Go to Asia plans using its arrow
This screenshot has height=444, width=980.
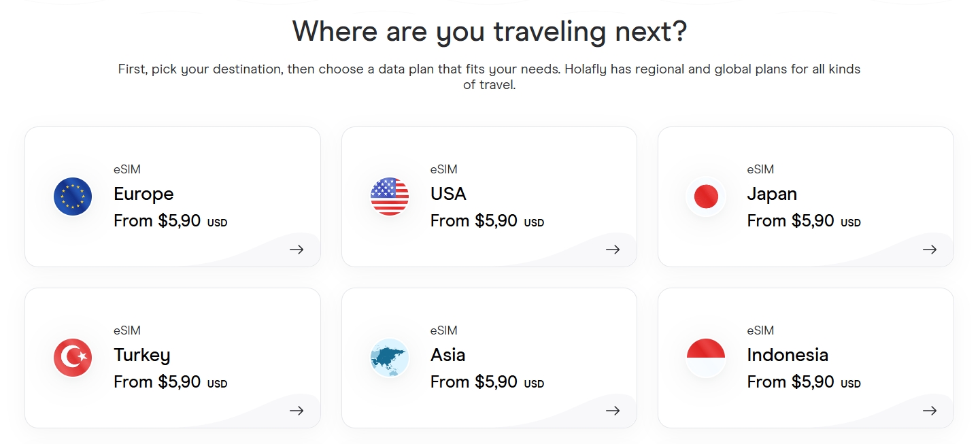[613, 411]
